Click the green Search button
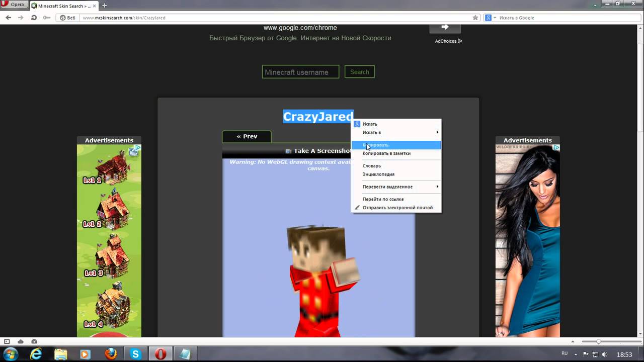The height and width of the screenshot is (362, 644). tap(359, 72)
